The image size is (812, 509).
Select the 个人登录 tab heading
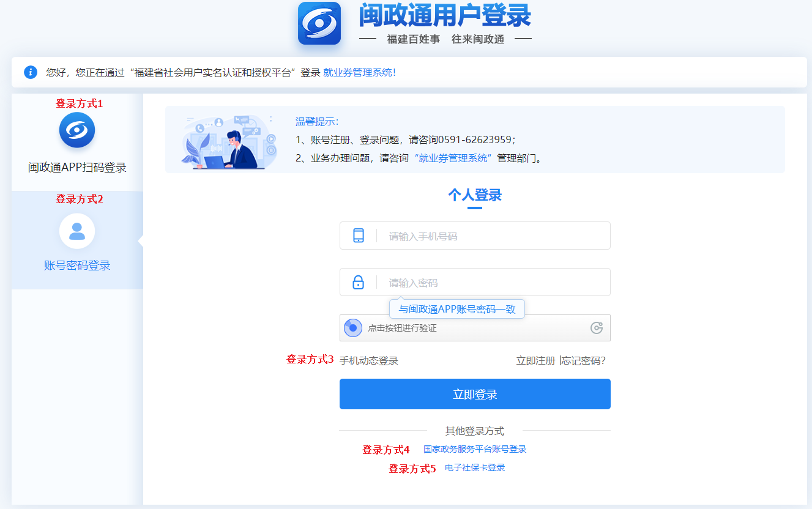475,195
